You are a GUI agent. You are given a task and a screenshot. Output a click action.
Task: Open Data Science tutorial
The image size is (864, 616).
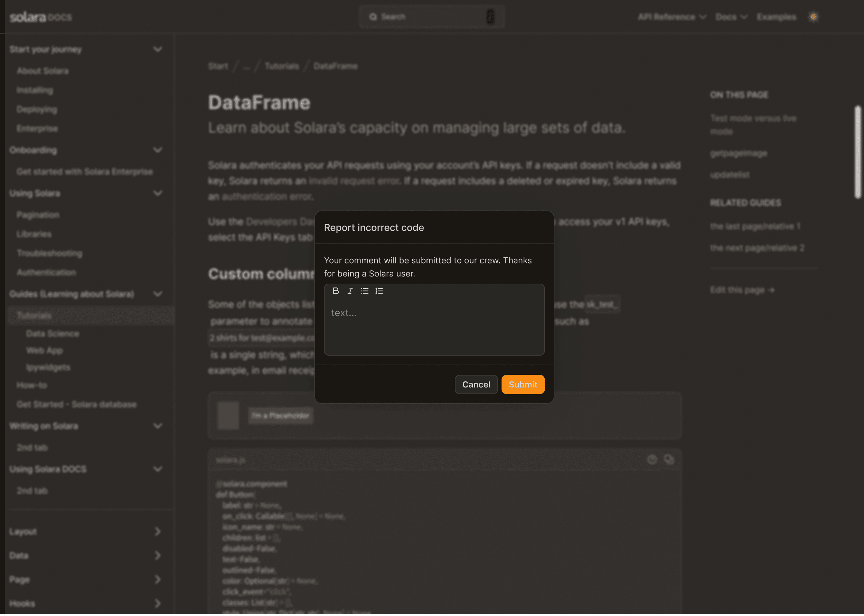click(x=53, y=334)
